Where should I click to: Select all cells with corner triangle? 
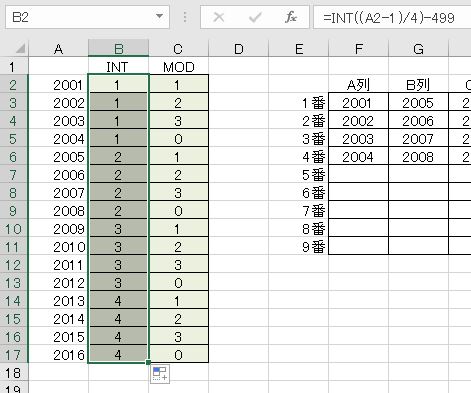tap(20, 49)
